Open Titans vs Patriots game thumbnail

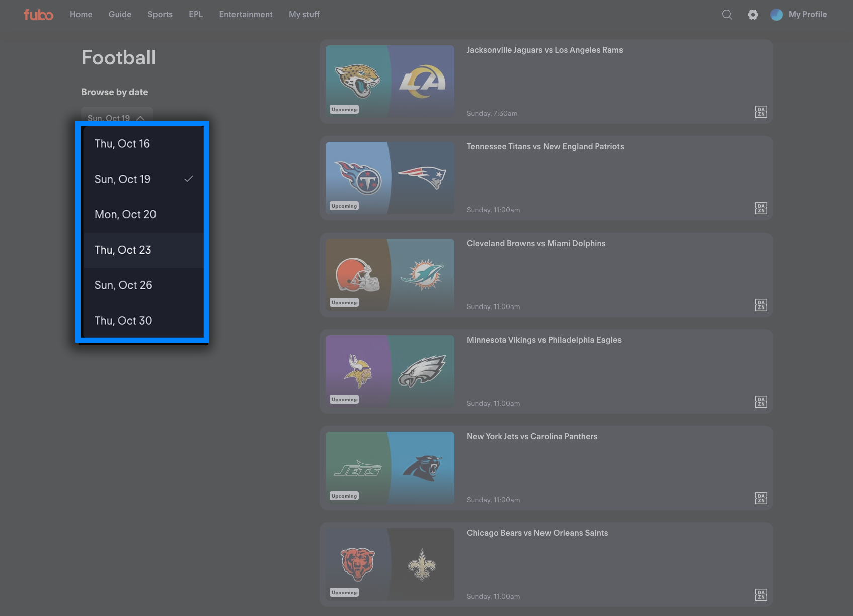(x=390, y=178)
